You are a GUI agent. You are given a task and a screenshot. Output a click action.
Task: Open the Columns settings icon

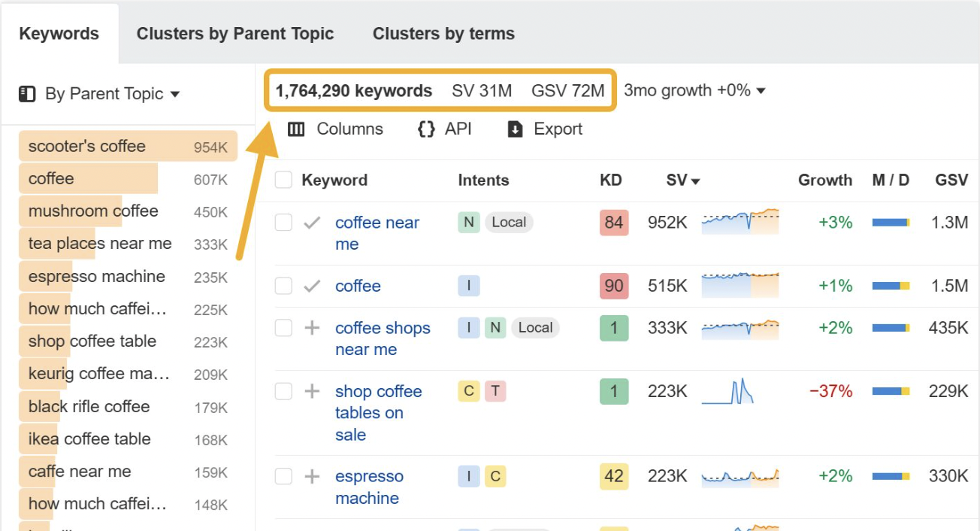(x=296, y=129)
